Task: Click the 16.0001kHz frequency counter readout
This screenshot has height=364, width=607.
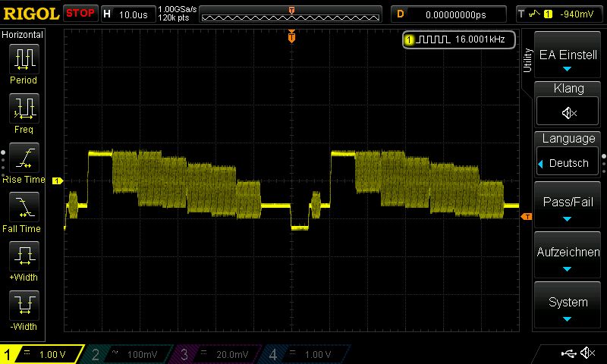Action: 460,39
